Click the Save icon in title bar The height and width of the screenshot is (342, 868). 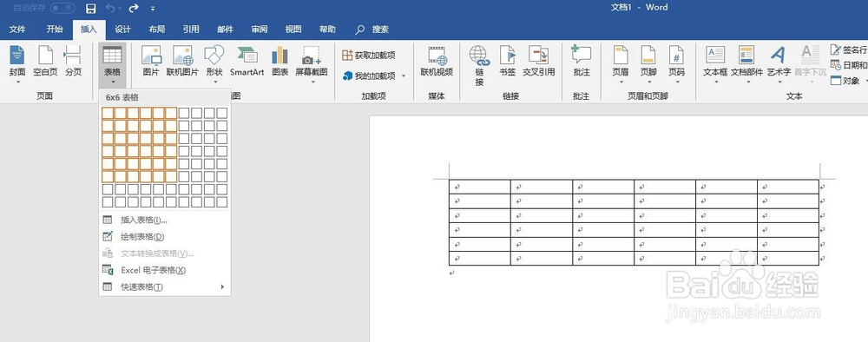tap(91, 9)
